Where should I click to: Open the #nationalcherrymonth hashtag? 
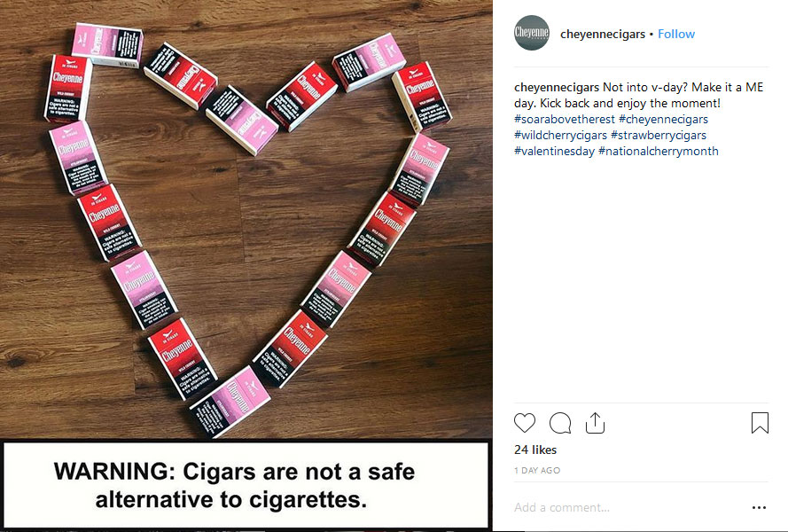click(x=659, y=152)
